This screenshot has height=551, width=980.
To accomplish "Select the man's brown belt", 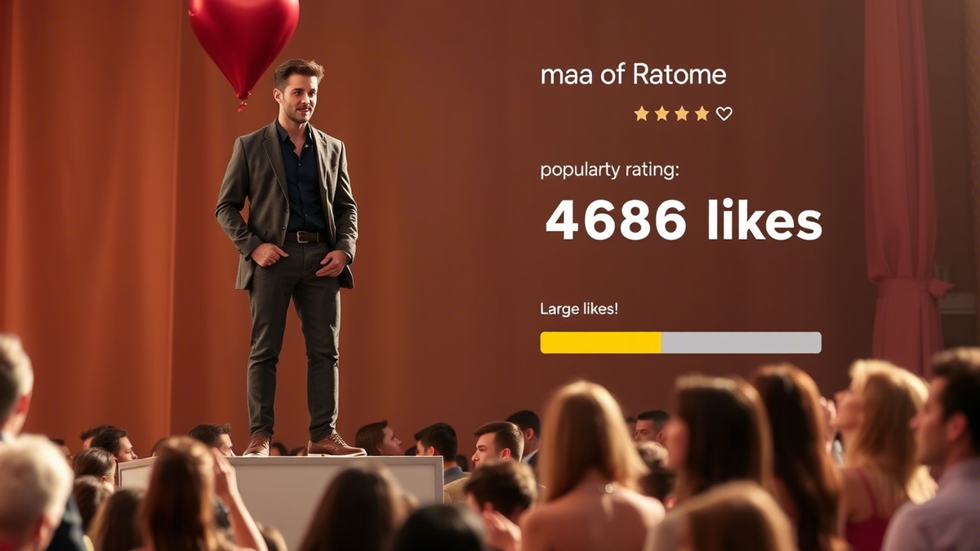I will 307,237.
